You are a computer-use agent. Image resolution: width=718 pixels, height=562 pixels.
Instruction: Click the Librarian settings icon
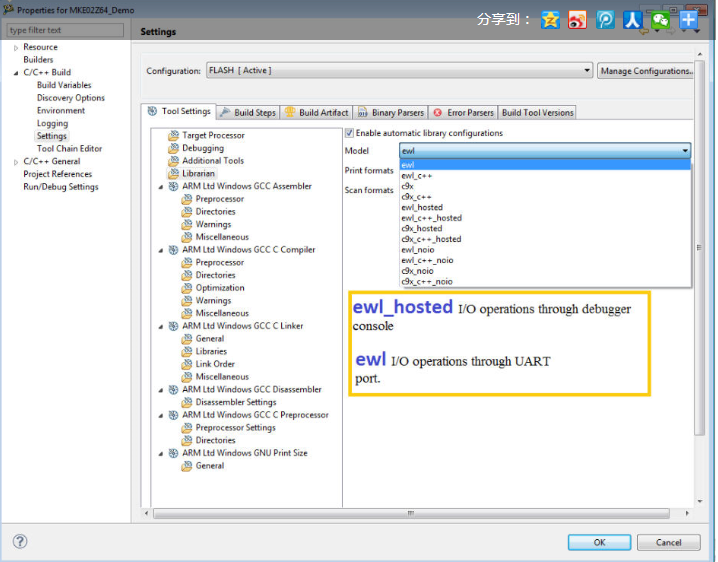click(174, 174)
